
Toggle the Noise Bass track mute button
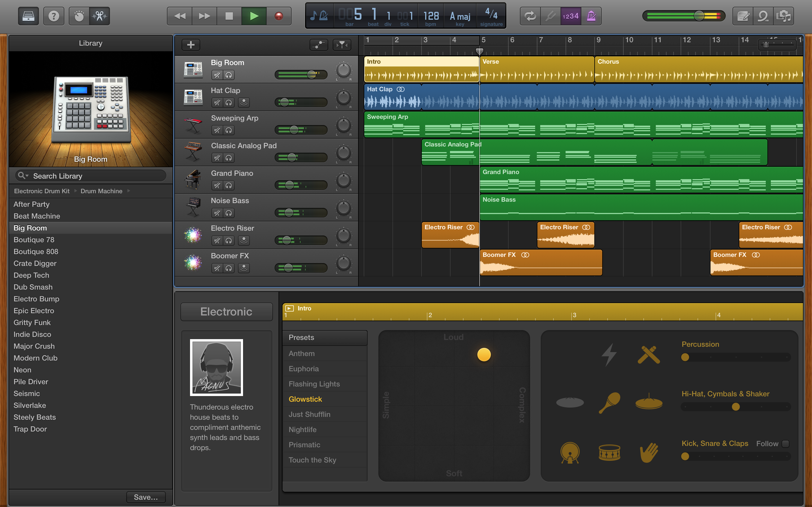click(216, 211)
